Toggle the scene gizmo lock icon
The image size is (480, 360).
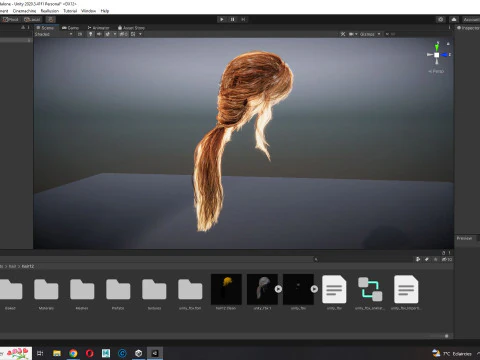448,43
